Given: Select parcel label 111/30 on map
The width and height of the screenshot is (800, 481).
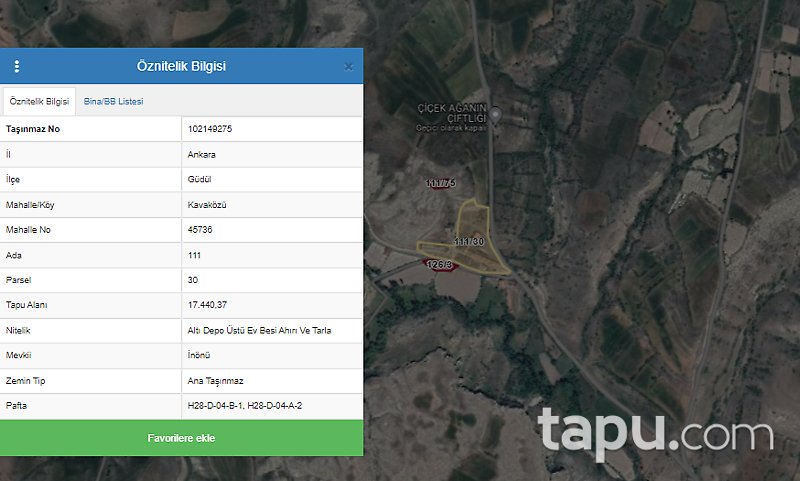Looking at the screenshot, I should click(469, 241).
